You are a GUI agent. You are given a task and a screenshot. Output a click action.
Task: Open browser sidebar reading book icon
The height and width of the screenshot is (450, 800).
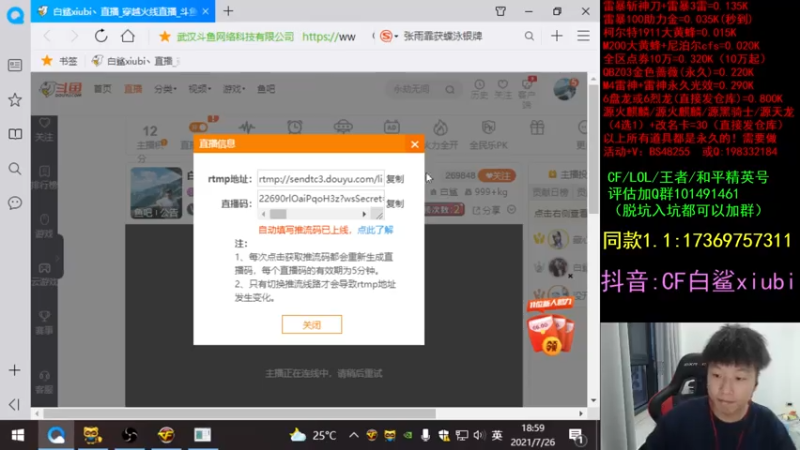(x=15, y=134)
